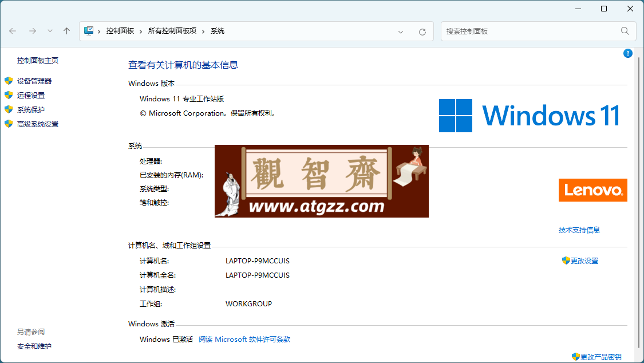Click shield icon next to 系统保护
Image resolution: width=644 pixels, height=363 pixels.
click(9, 109)
